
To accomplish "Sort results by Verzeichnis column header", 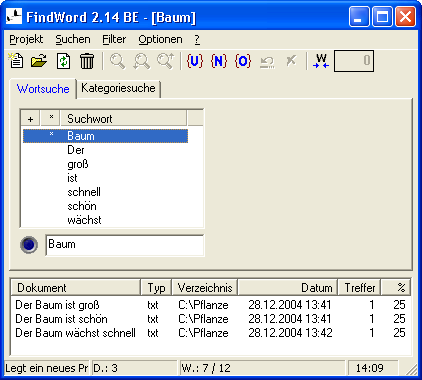I will pyautogui.click(x=205, y=288).
